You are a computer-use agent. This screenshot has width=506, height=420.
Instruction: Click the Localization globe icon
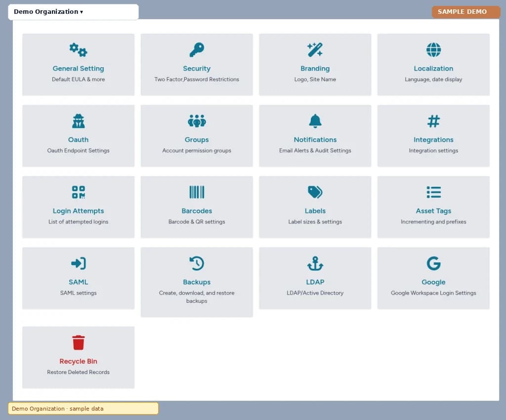click(x=433, y=50)
